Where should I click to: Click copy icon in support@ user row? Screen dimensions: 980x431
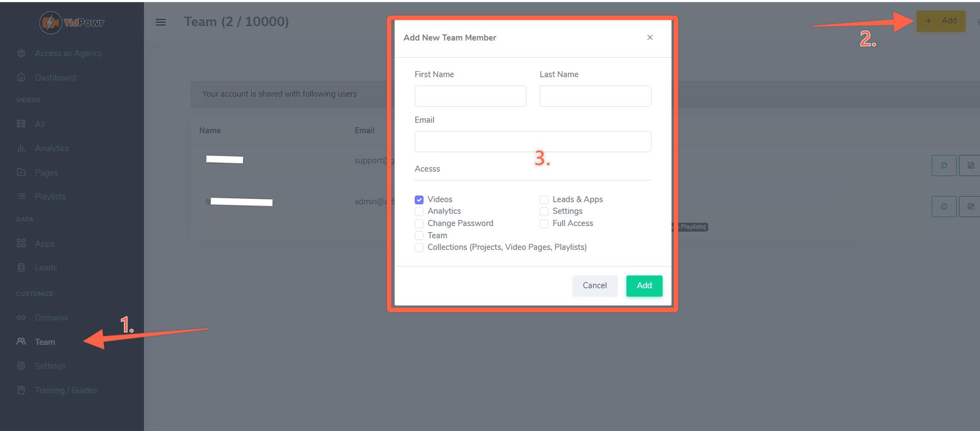click(x=944, y=166)
